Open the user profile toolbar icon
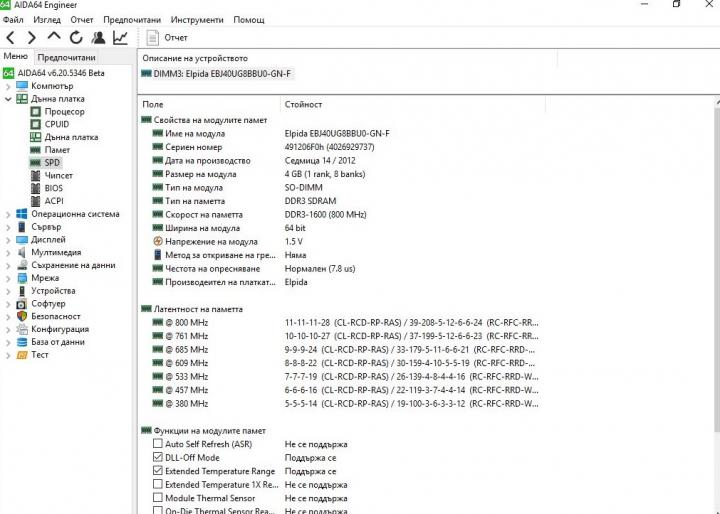The height and width of the screenshot is (514, 720). (98, 37)
